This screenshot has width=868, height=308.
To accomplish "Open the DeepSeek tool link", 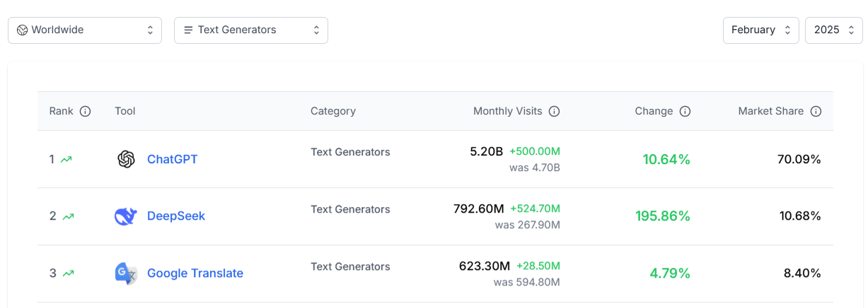I will pyautogui.click(x=176, y=216).
